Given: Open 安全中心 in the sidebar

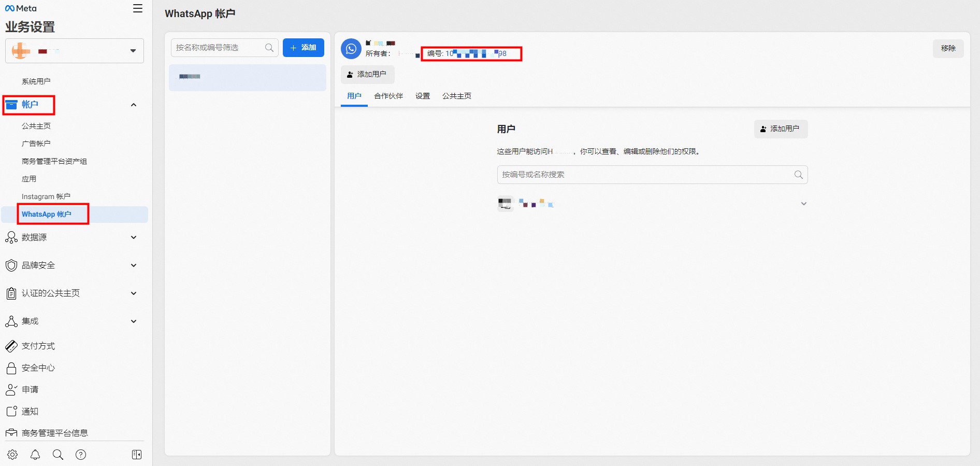Looking at the screenshot, I should pyautogui.click(x=38, y=368).
